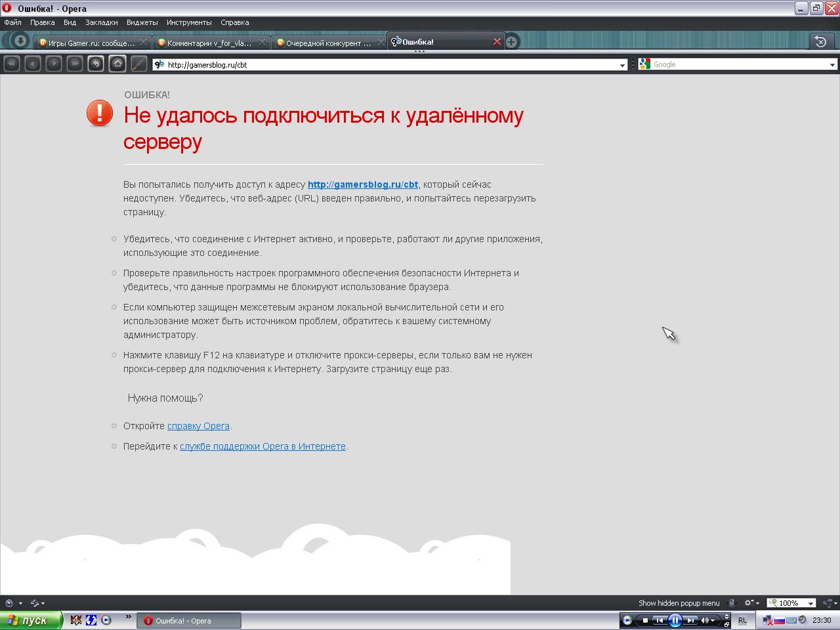Close the Игры Gamer.ru tab
The height and width of the screenshot is (630, 840).
click(x=144, y=43)
